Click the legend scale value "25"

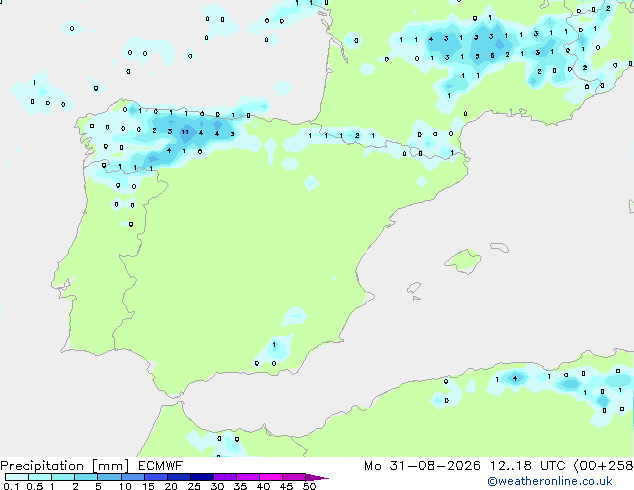click(x=194, y=486)
